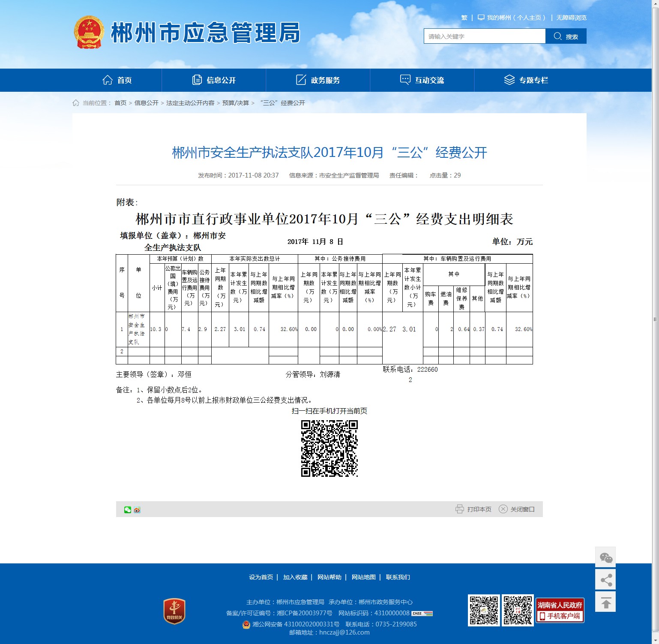Click the 搜索 search button
659x644 pixels.
pos(566,36)
